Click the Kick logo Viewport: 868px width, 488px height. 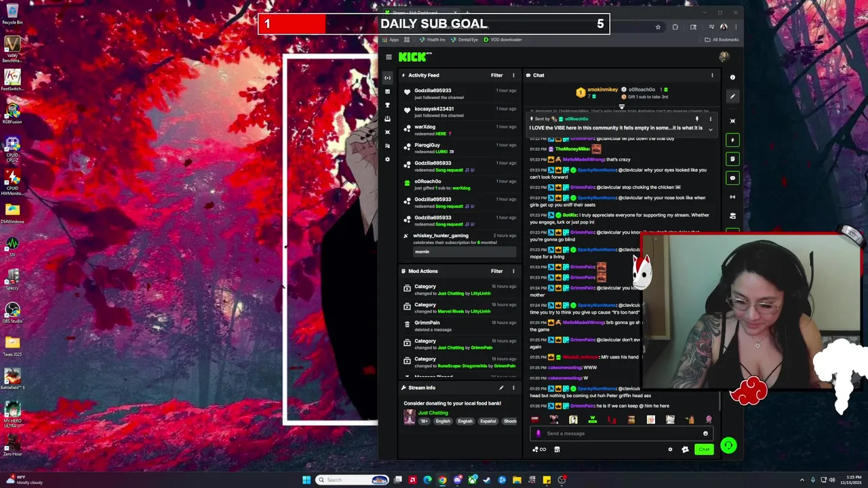414,57
